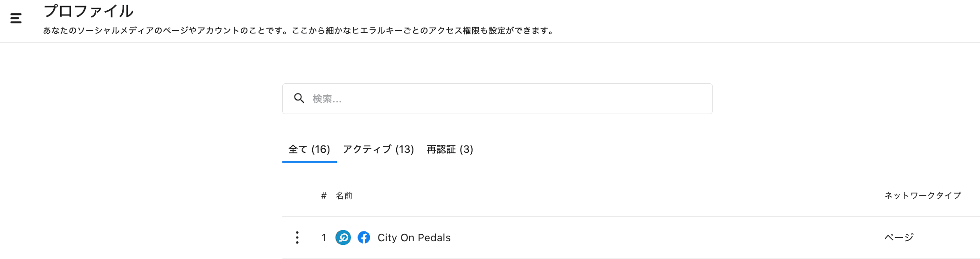
Task: Open the City On Pedals profile name
Action: (x=414, y=237)
